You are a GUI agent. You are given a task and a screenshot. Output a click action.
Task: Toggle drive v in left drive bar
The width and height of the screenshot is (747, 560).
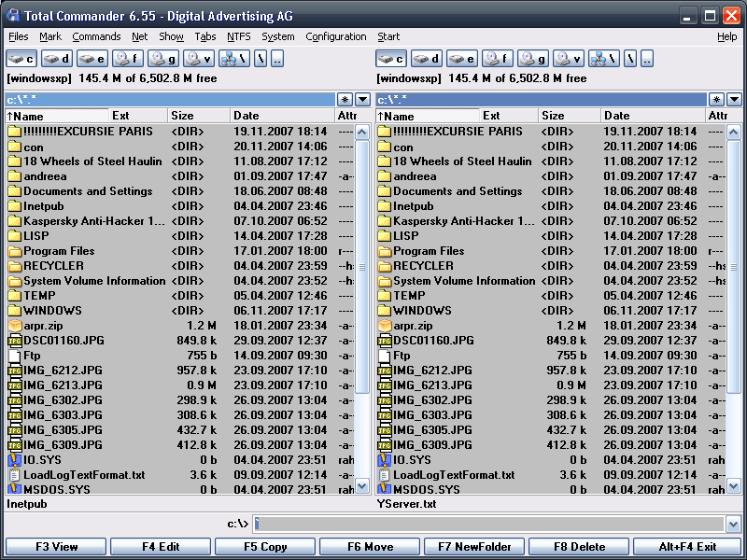click(199, 59)
